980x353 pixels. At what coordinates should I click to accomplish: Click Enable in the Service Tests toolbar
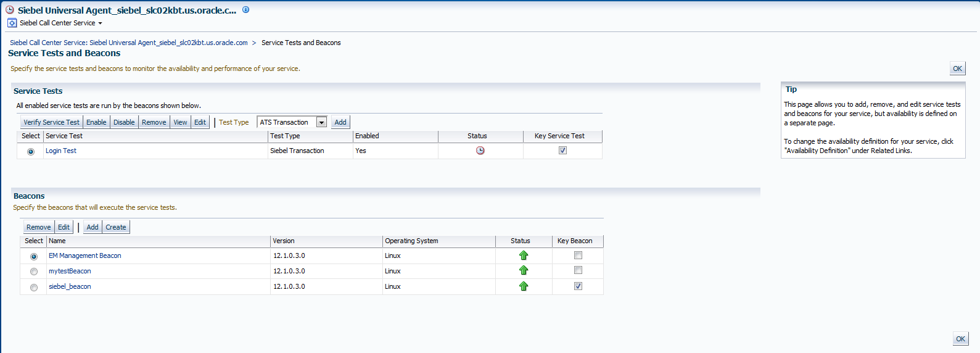(96, 122)
